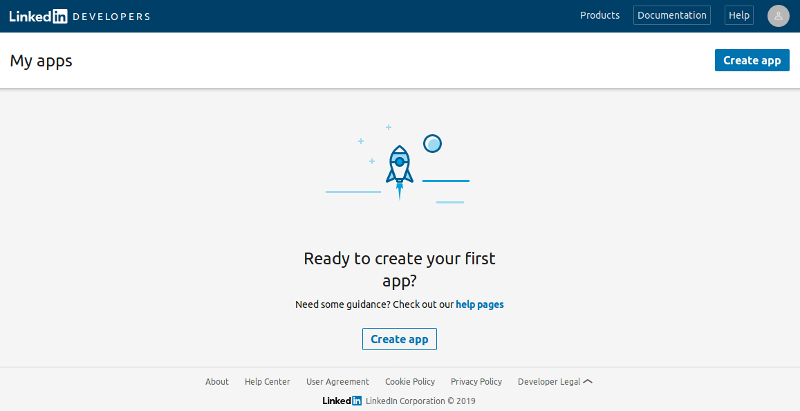Expand the Developer Legal footer menu
The width and height of the screenshot is (800, 411).
click(555, 381)
